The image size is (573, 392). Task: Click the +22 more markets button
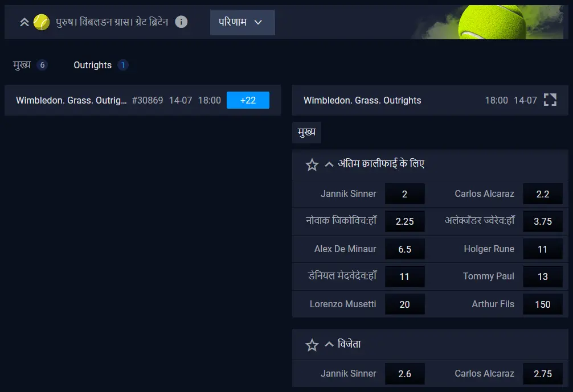(248, 100)
